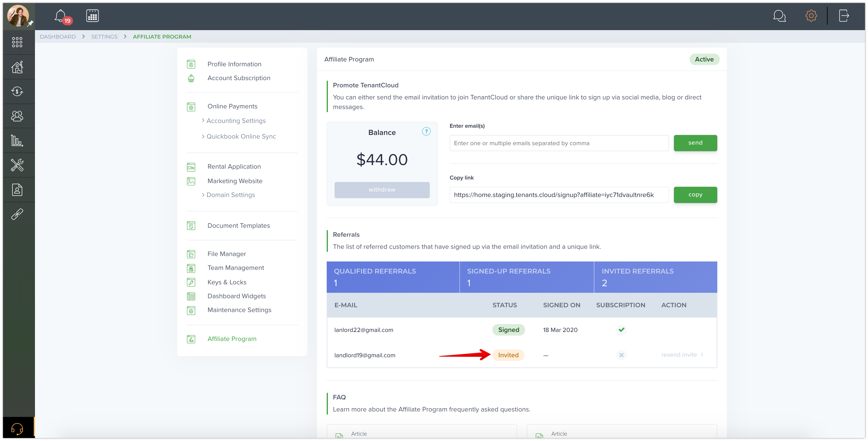
Task: Open Maintenance Settings
Action: (x=239, y=310)
